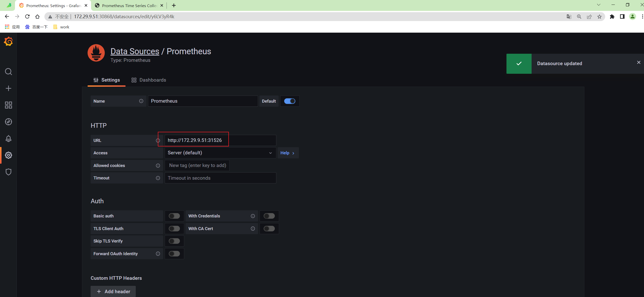Reload the current page

[27, 16]
